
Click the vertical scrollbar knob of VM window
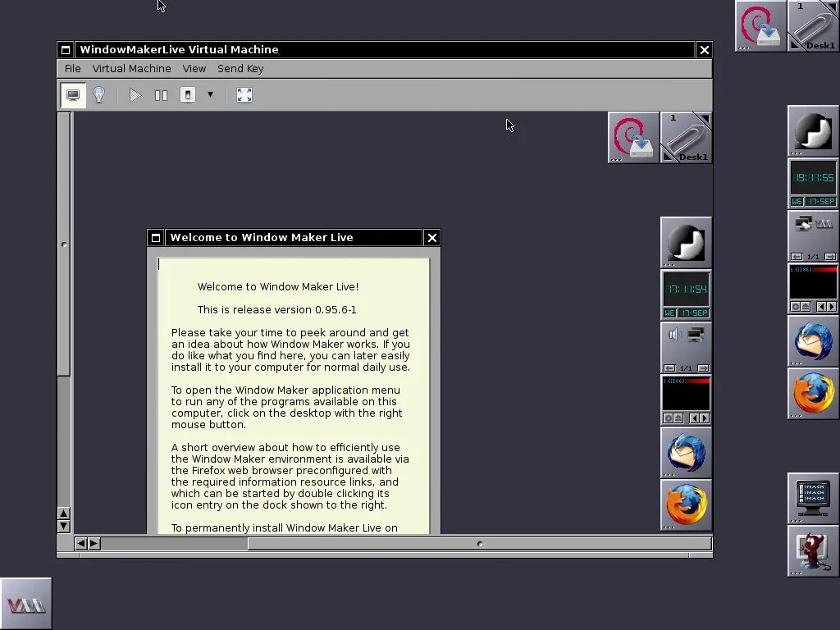(x=64, y=244)
